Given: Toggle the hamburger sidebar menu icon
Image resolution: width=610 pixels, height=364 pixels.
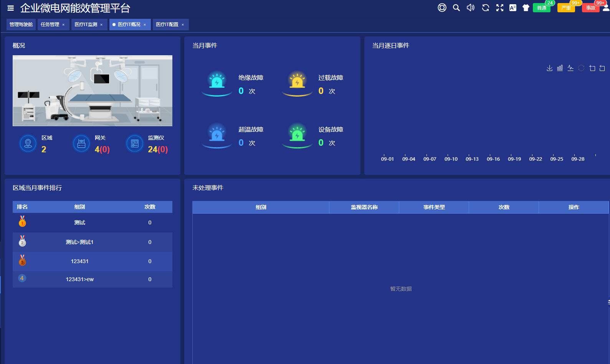Looking at the screenshot, I should [10, 8].
